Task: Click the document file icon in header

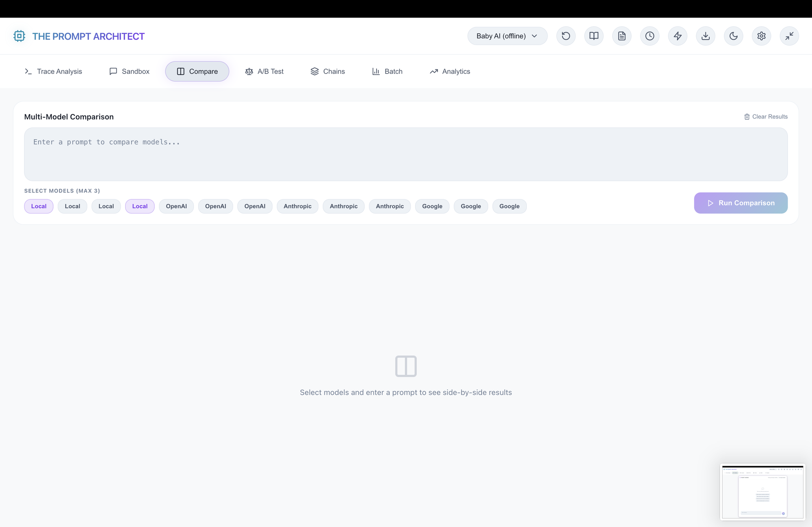Action: (622, 36)
